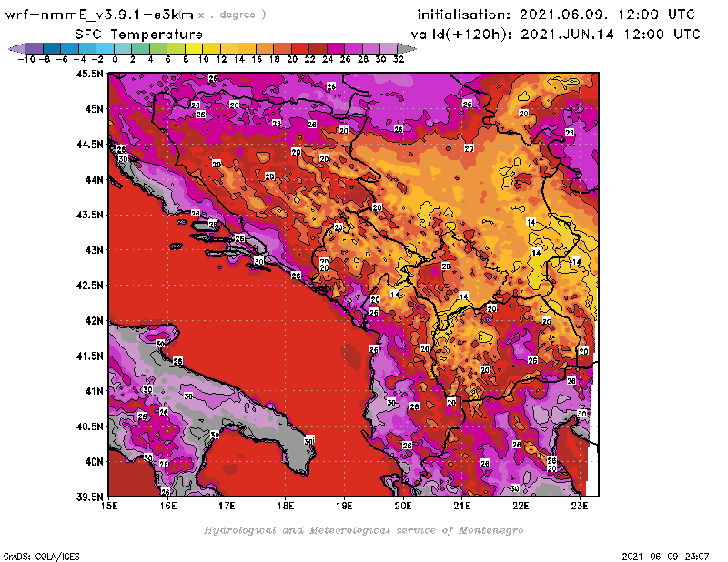Screen dimensions: 728x562
Task: Click the '42.5N' latitude label
Action: coord(89,285)
